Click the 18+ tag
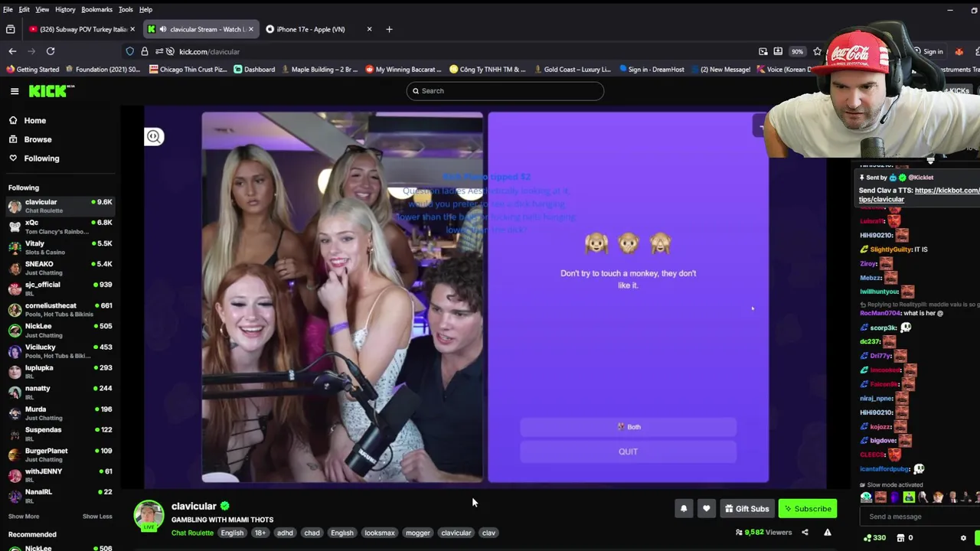This screenshot has width=980, height=551. point(260,533)
